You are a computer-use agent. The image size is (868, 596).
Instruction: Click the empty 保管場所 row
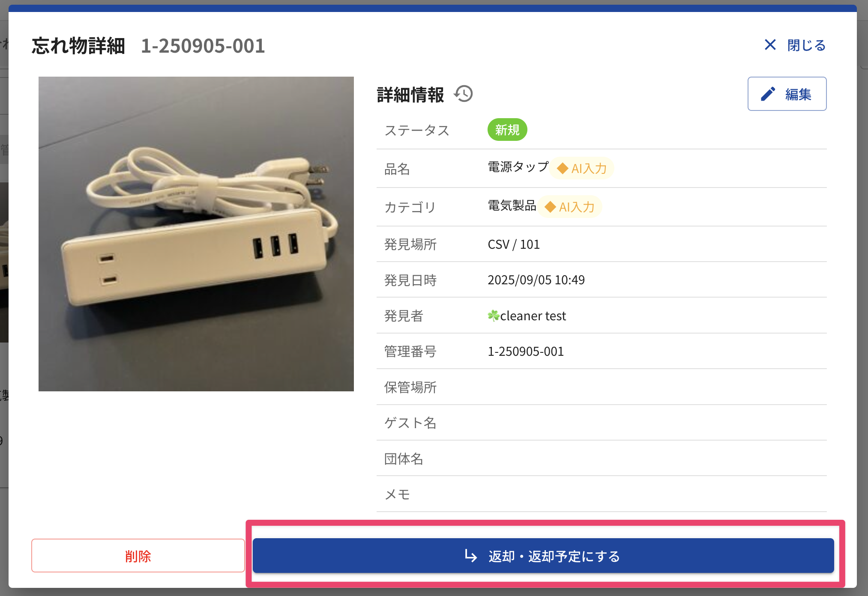point(602,387)
